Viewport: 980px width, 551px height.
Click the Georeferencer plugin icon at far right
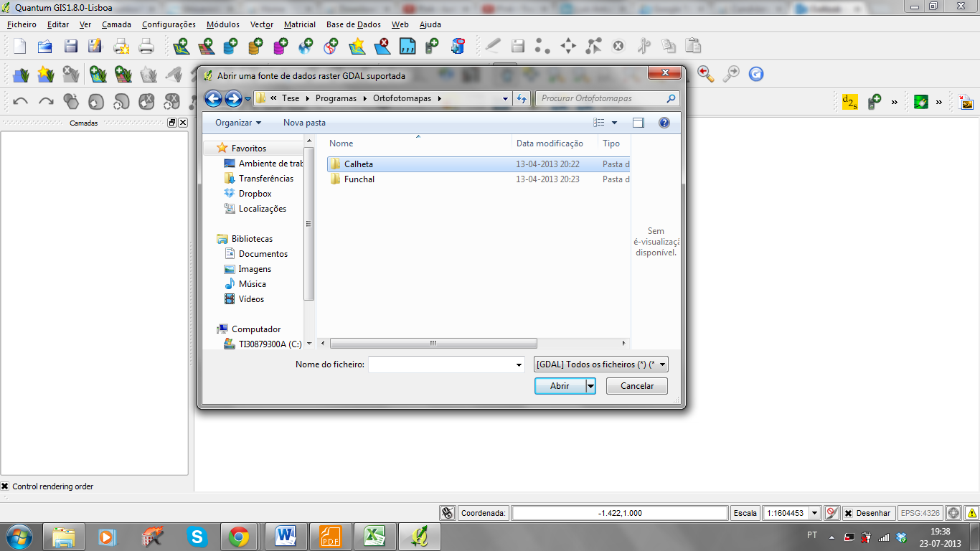[x=966, y=102]
